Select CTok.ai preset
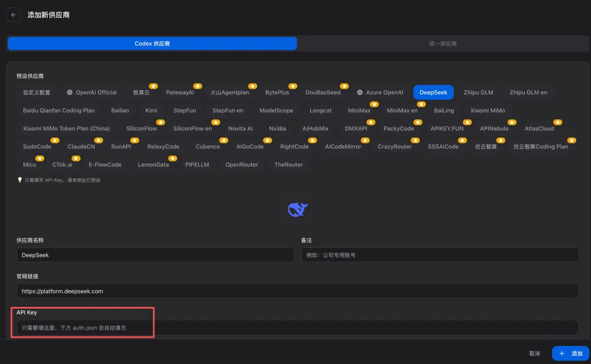The image size is (591, 364). coord(62,165)
